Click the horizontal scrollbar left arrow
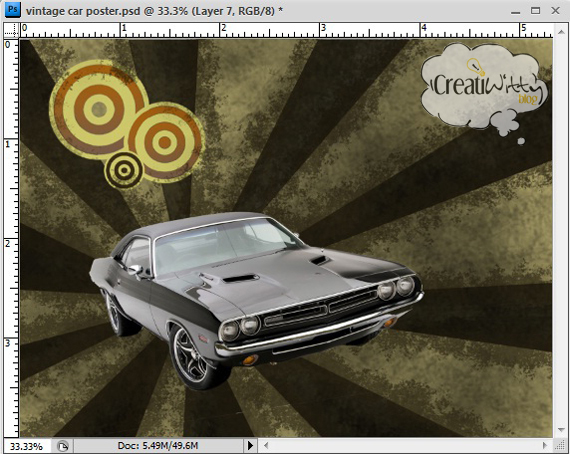The width and height of the screenshot is (570, 454). pos(266,446)
